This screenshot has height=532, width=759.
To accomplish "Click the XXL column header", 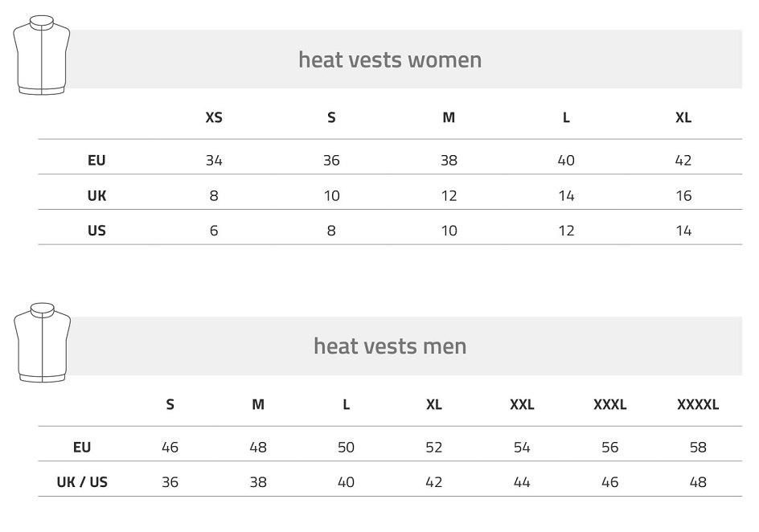I will coord(522,404).
